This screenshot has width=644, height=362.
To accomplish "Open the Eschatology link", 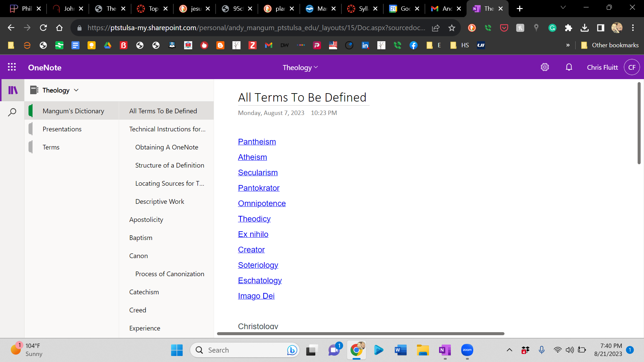I will point(260,281).
